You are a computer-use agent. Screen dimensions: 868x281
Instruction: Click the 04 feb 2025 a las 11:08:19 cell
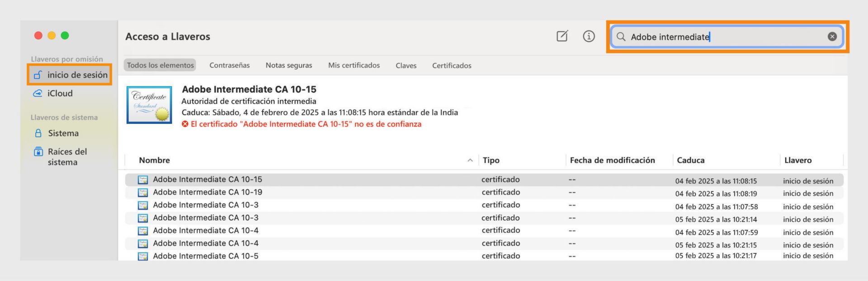(x=716, y=194)
